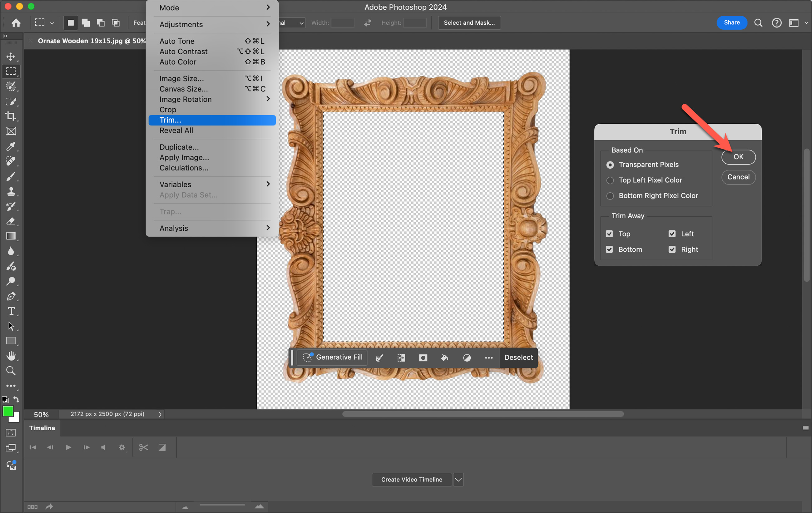812x513 pixels.
Task: Click the green foreground color swatch
Action: pos(7,411)
